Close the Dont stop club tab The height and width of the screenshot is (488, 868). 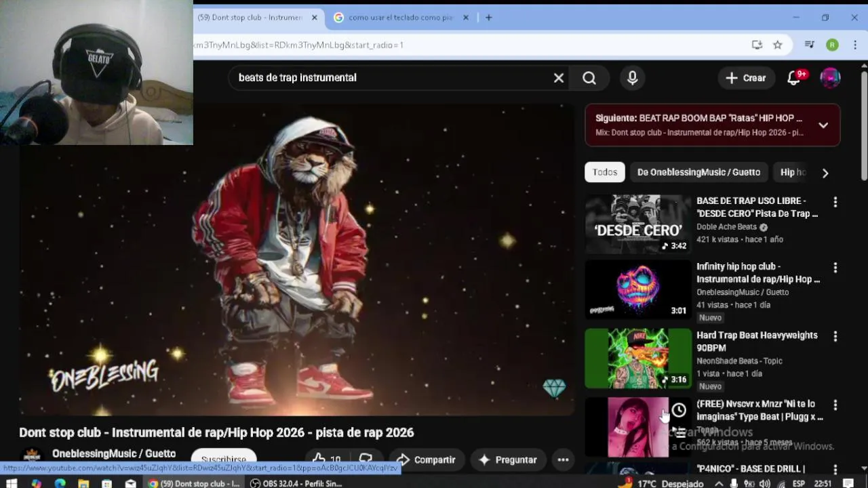click(x=314, y=18)
